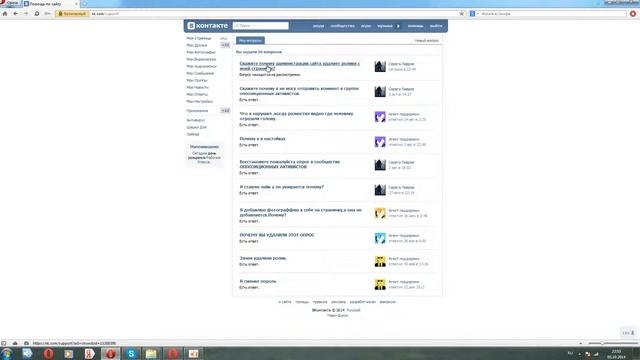Open 'Мои Группы' in left sidebar
This screenshot has height=360, width=640.
(x=197, y=80)
